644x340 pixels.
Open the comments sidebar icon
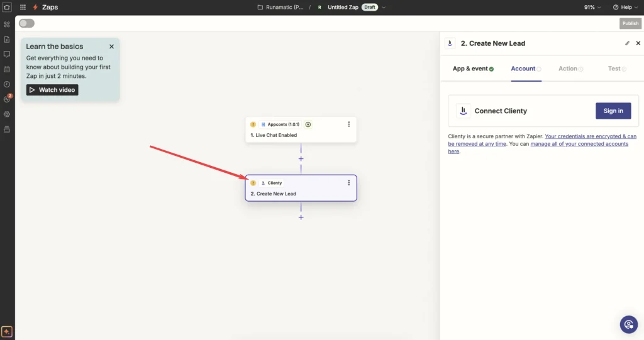click(7, 54)
